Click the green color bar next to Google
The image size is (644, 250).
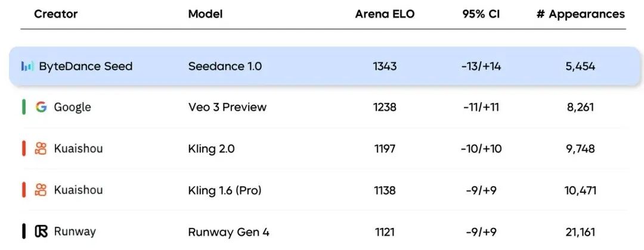coord(24,107)
